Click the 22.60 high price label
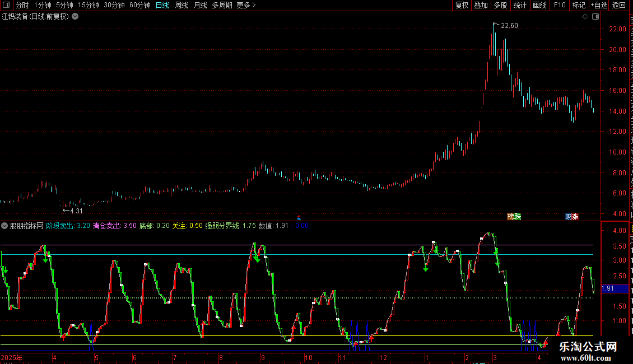 coord(509,26)
